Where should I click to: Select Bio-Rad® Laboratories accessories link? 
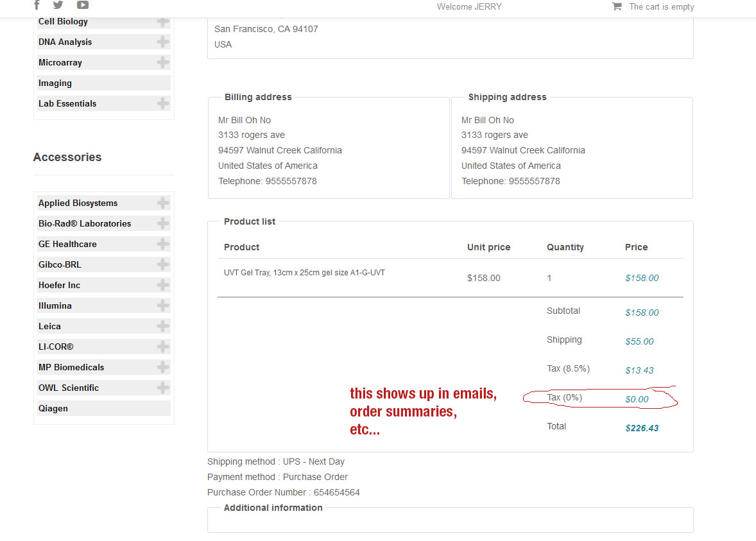(x=85, y=224)
